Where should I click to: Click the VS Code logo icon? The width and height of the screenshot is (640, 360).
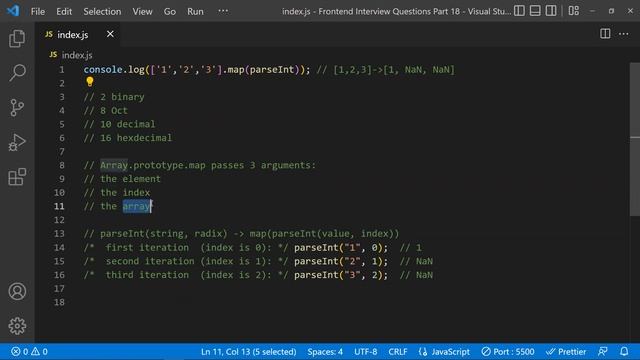point(13,11)
